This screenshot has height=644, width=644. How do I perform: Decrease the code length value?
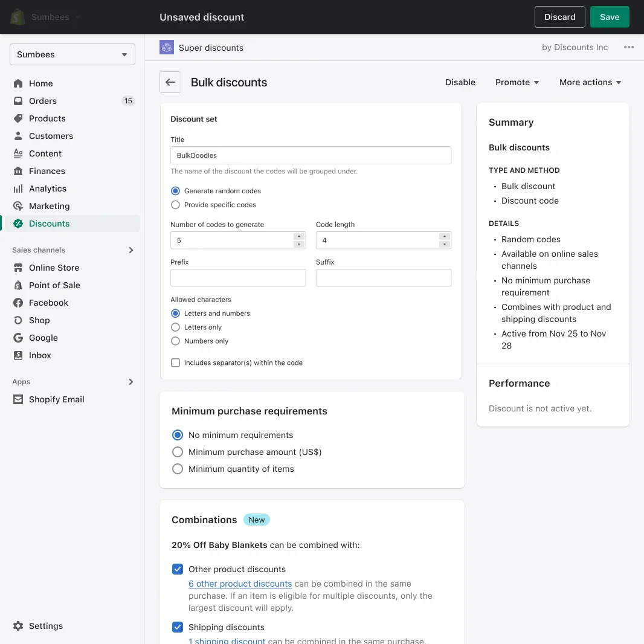point(445,245)
